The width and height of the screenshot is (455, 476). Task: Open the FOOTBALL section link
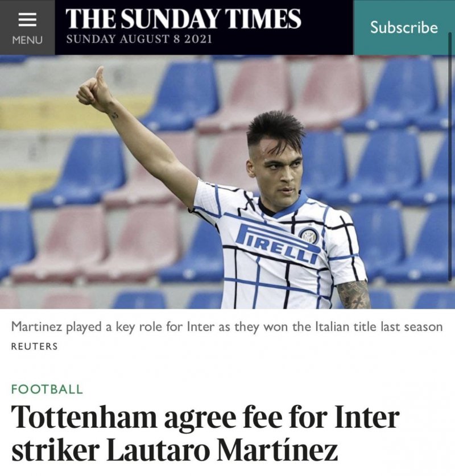coord(47,389)
